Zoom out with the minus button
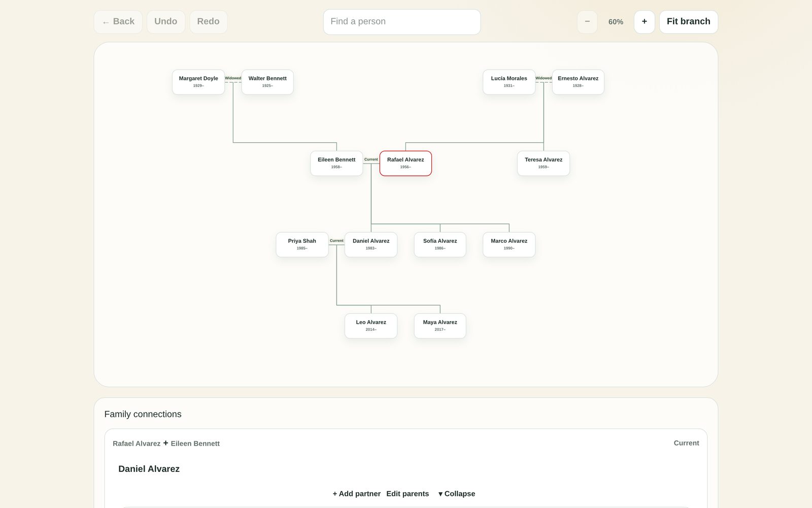The width and height of the screenshot is (812, 508). (587, 22)
